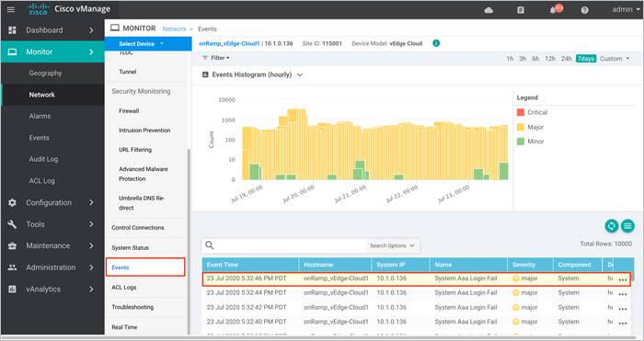Screen dimensions: 644x341
Task: Click the Maintenance toolbox icon
Action: pyautogui.click(x=12, y=245)
